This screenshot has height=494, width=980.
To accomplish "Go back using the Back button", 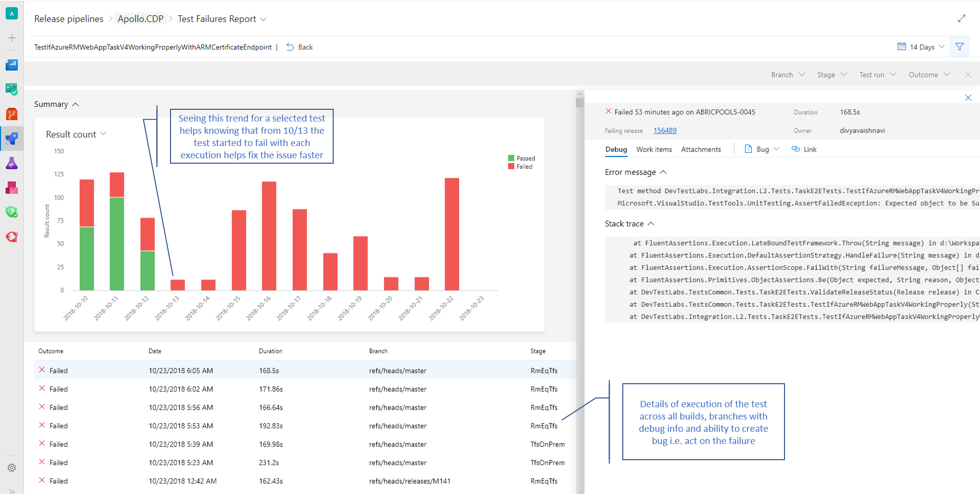I will (299, 47).
